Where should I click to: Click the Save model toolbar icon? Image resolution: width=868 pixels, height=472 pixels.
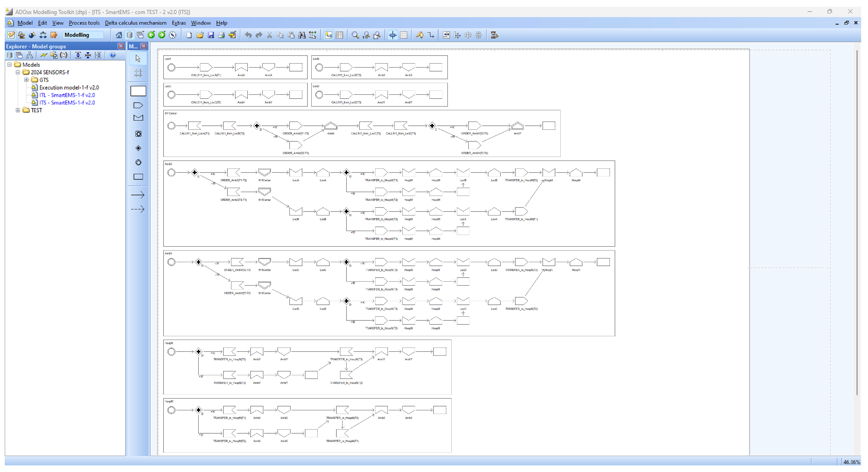pos(211,35)
